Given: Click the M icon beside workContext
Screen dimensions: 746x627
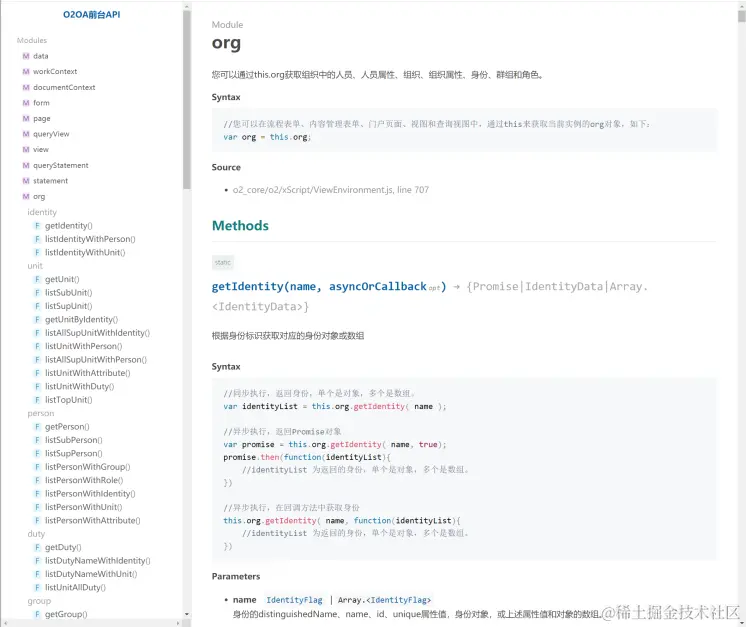Looking at the screenshot, I should (x=26, y=72).
